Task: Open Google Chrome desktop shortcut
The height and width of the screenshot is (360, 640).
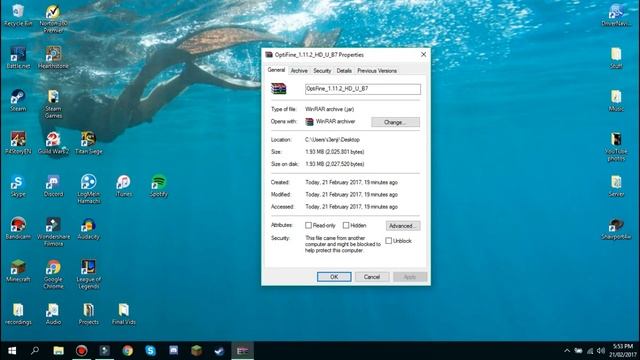Action: pos(53,274)
